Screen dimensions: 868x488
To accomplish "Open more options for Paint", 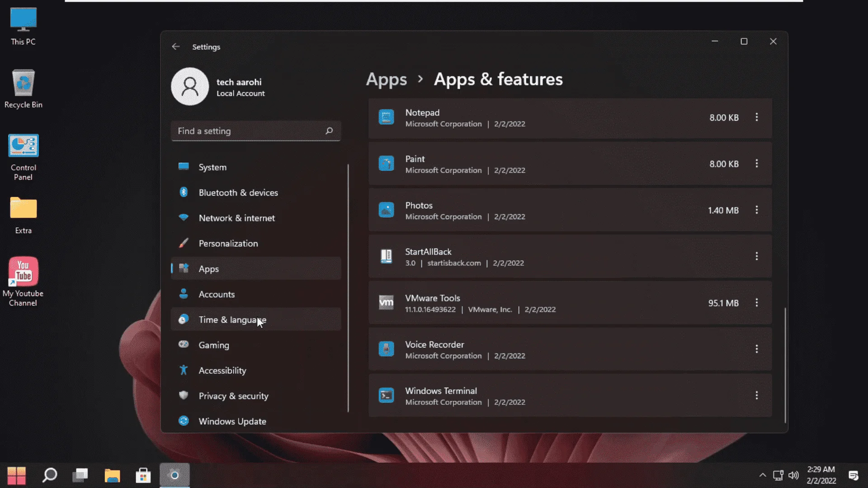I will 757,164.
